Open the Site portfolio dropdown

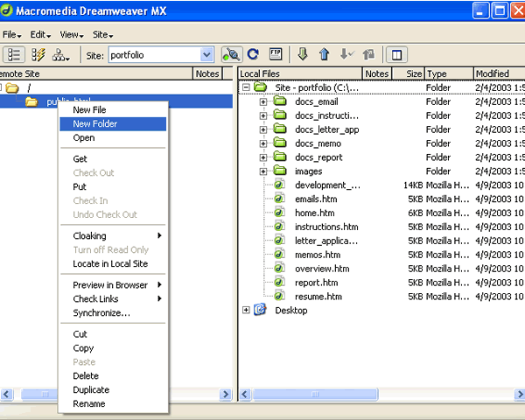click(x=206, y=55)
